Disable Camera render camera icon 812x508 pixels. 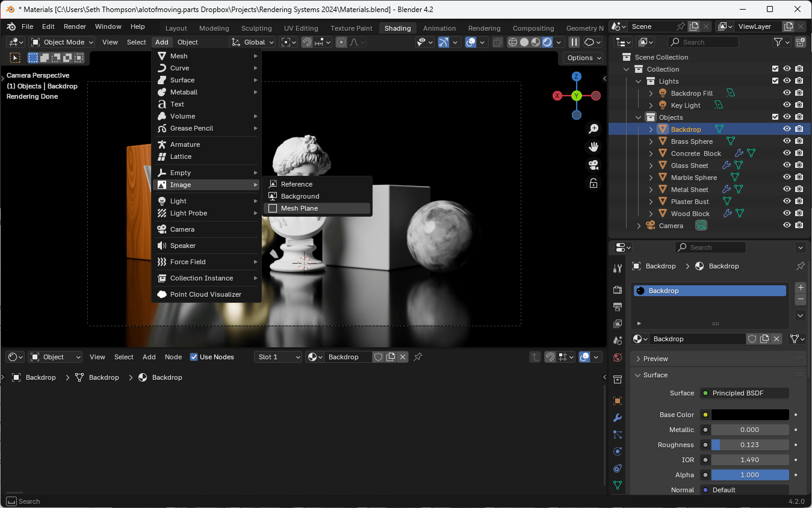coord(799,226)
